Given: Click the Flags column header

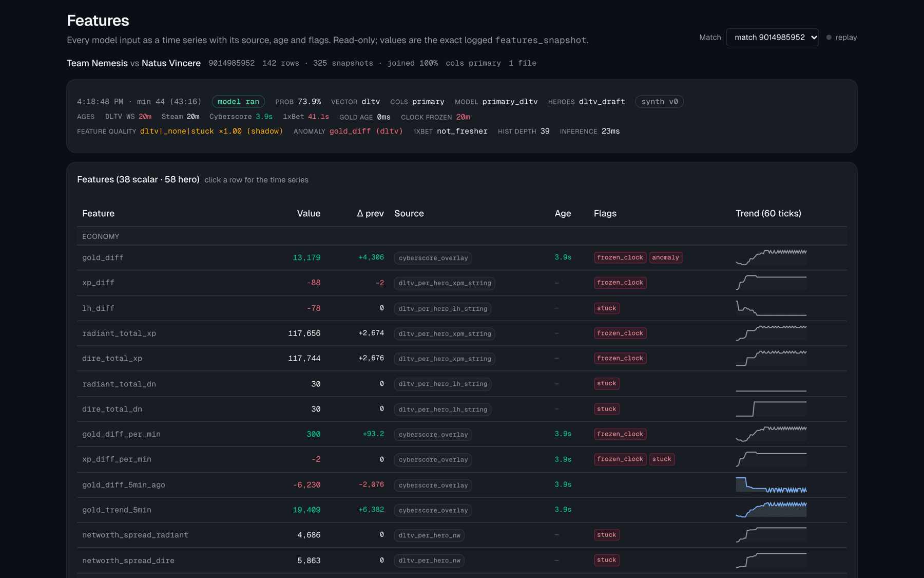Looking at the screenshot, I should coord(605,213).
